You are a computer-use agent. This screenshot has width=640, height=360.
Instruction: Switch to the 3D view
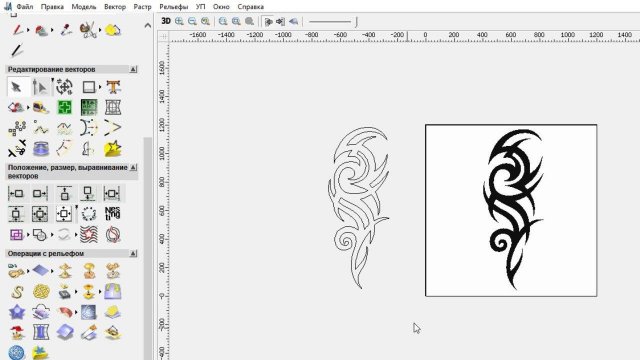pos(166,21)
